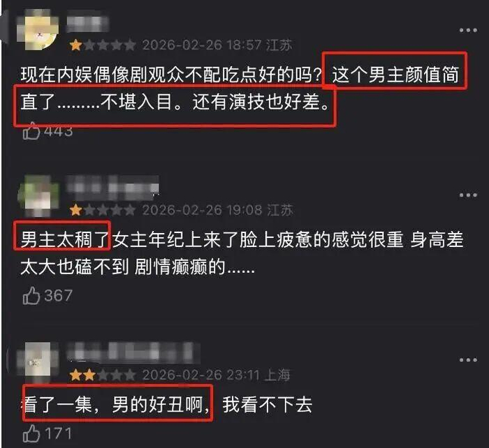Screen dimensions: 489x448
Task: Click the second reviewer's avatar
Action: coord(38,195)
